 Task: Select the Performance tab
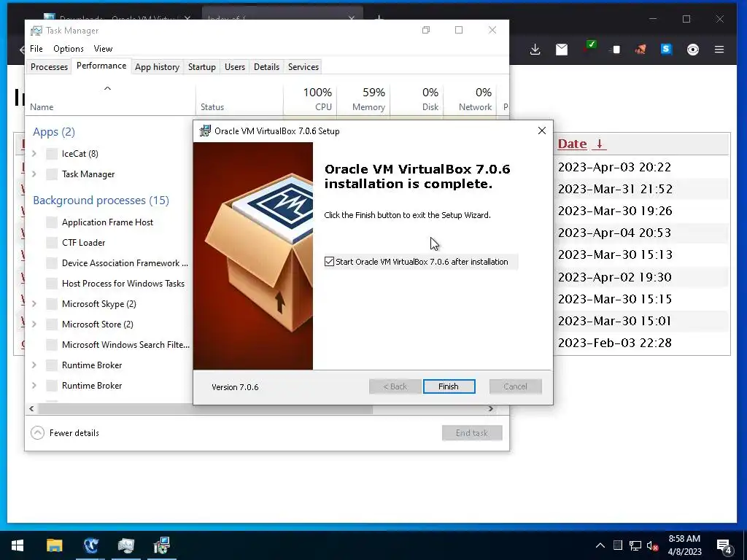[101, 66]
